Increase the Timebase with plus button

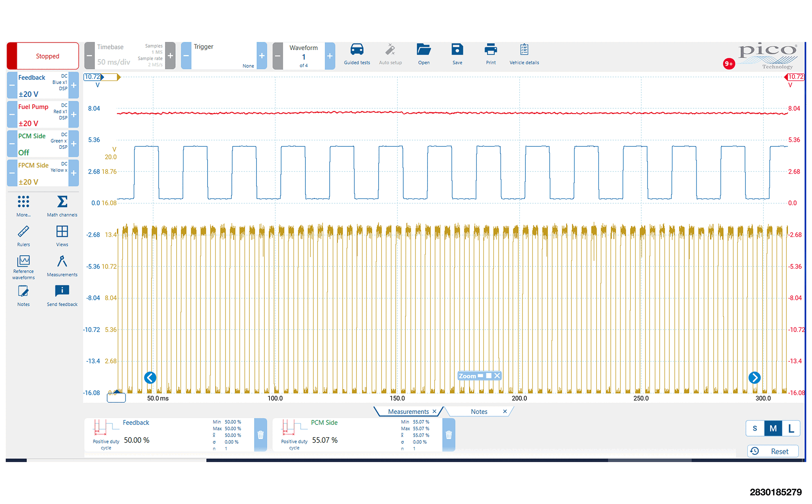point(170,56)
